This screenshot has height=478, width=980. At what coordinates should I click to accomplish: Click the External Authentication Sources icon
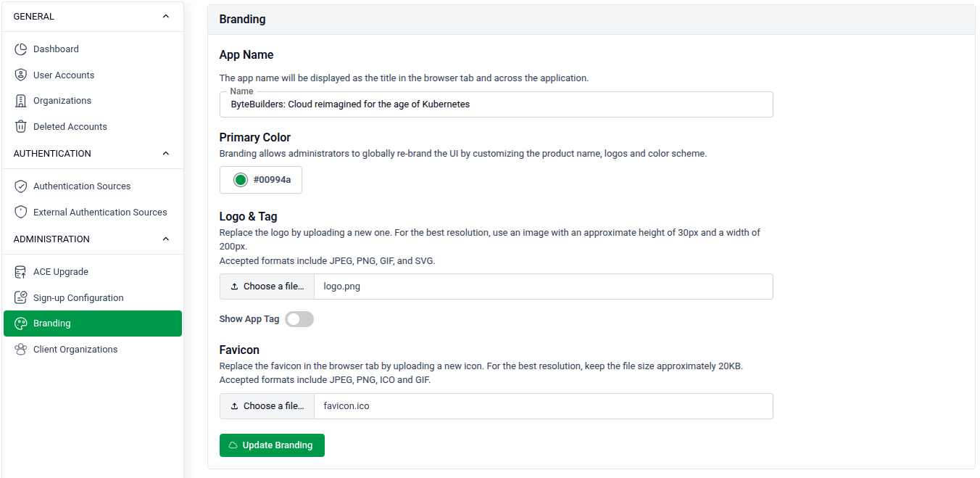(x=21, y=212)
